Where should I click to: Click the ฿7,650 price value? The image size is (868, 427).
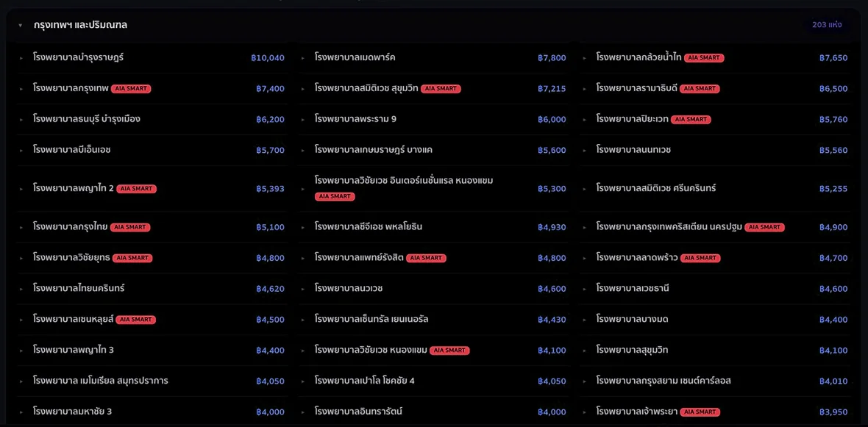[833, 57]
